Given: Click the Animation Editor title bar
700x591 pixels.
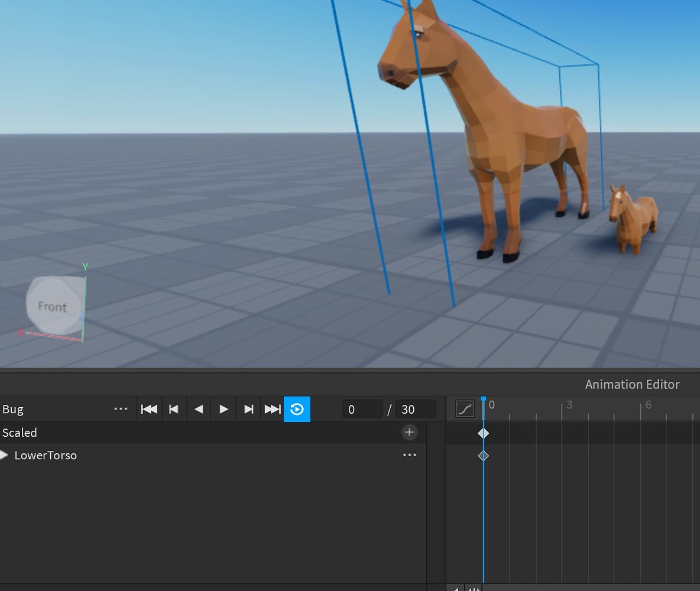Looking at the screenshot, I should pyautogui.click(x=632, y=384).
